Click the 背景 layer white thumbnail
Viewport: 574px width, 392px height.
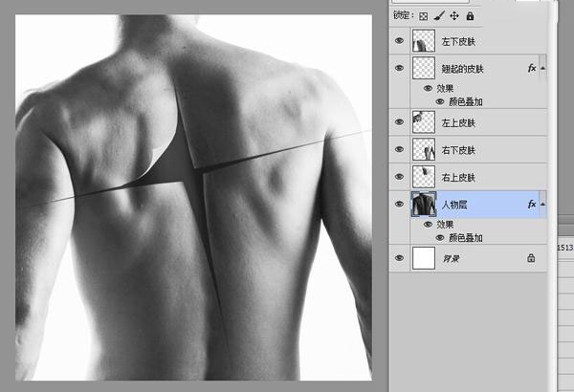pos(423,258)
